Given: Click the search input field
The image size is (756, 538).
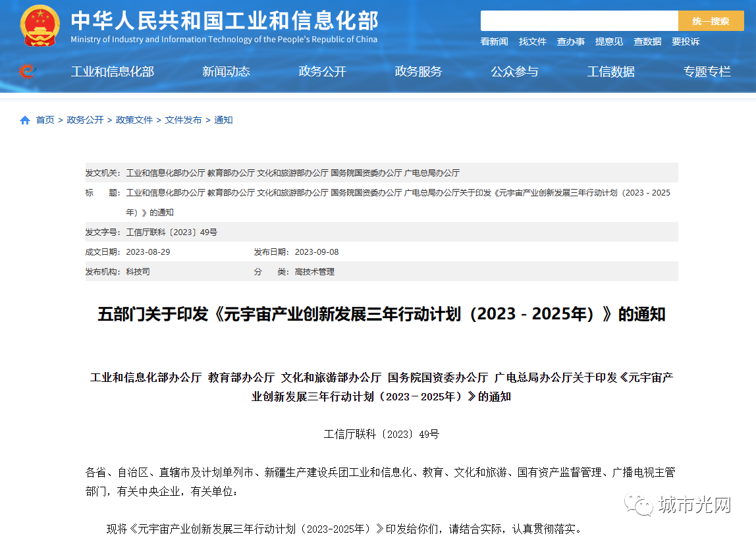Looking at the screenshot, I should [x=579, y=21].
